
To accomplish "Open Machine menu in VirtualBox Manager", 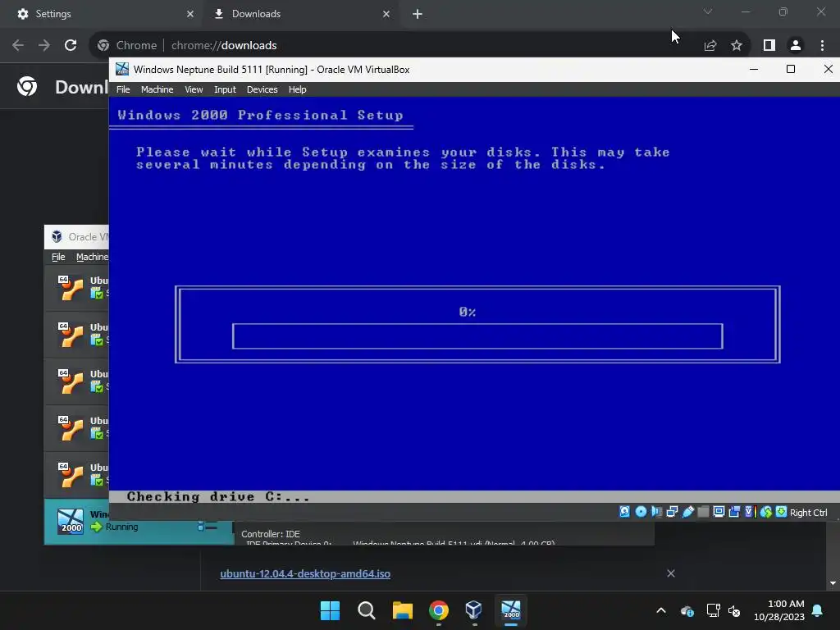I will click(92, 257).
